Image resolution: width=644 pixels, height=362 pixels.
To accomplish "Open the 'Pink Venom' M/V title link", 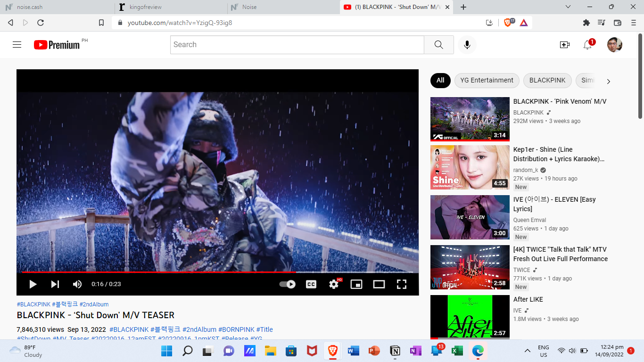I will pyautogui.click(x=560, y=101).
